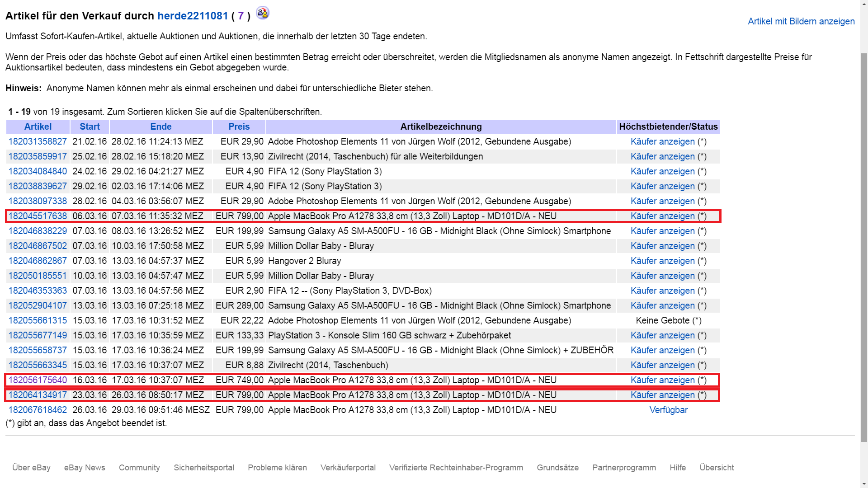Open Partnerprogramm footer link

coord(624,468)
